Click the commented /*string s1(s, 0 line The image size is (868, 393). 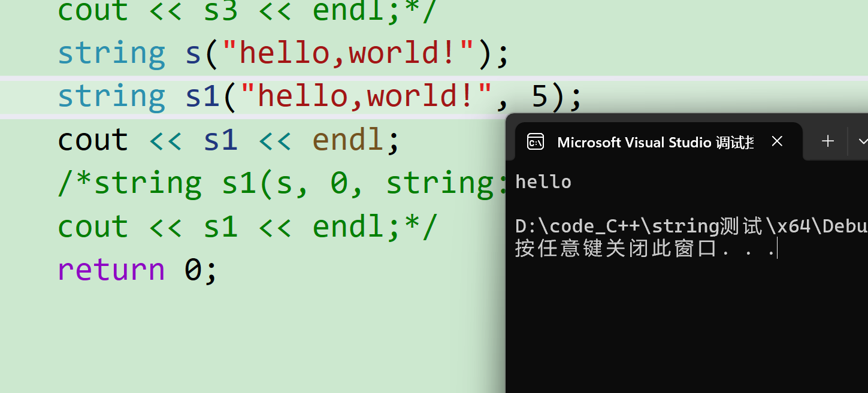pos(282,183)
